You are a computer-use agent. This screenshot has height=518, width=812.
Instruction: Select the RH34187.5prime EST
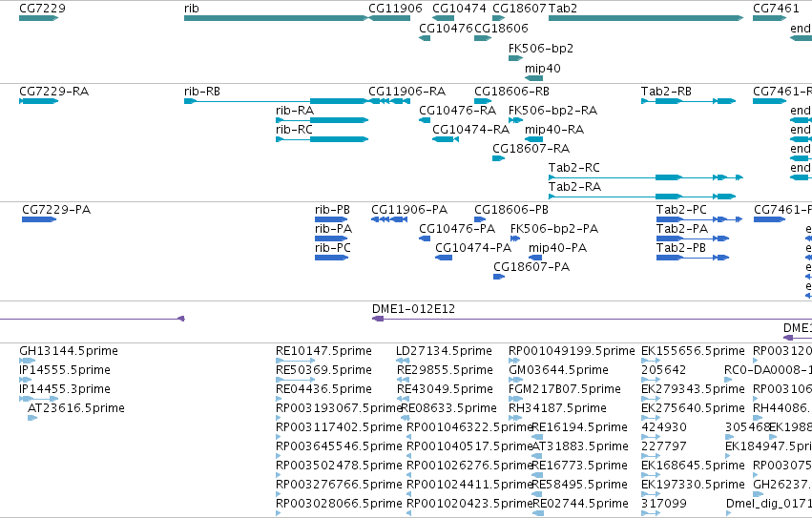513,418
